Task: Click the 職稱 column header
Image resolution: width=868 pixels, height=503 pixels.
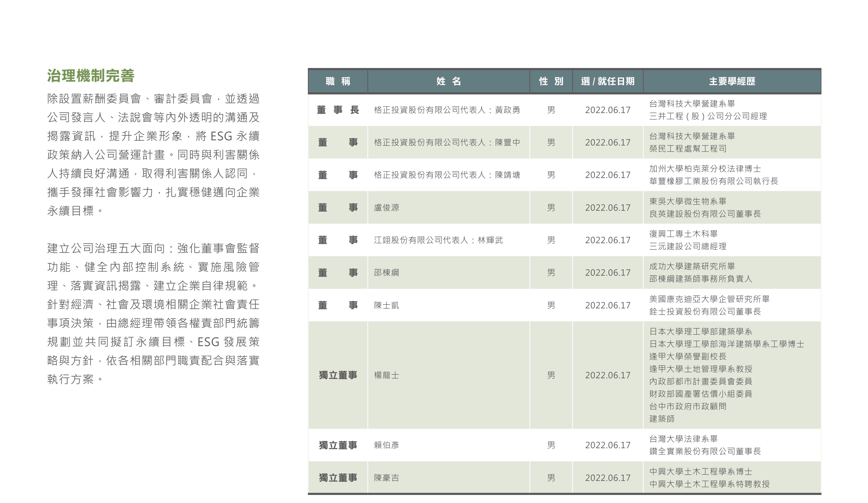Action: coord(338,81)
